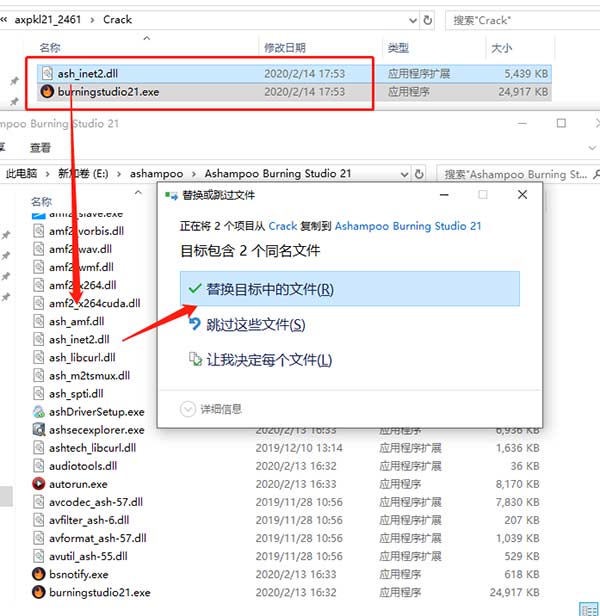Expand chevron after 此电脑 breadcrumb
The height and width of the screenshot is (616, 600).
48,174
